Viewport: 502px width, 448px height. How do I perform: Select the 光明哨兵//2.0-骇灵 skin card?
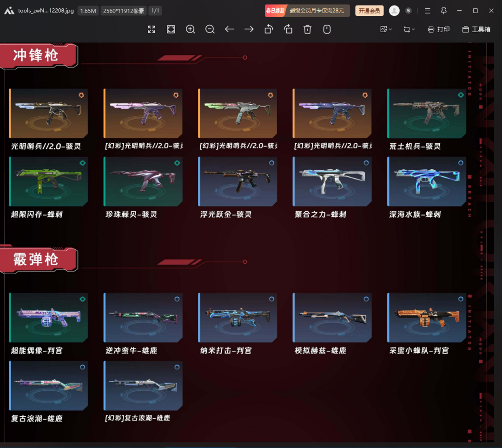[x=48, y=114]
